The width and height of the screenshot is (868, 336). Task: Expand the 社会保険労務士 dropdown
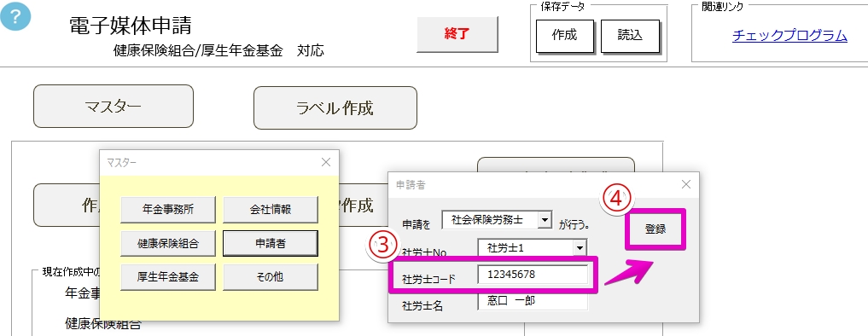point(545,220)
